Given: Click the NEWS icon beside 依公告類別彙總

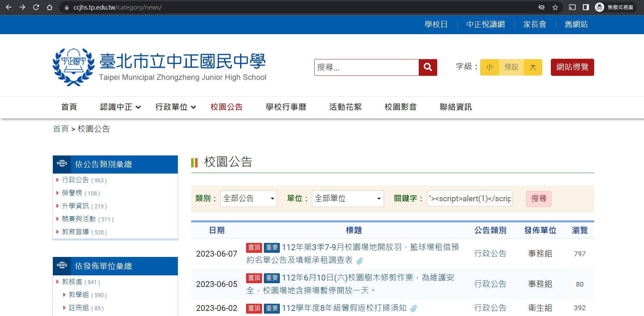Looking at the screenshot, I should coord(62,164).
